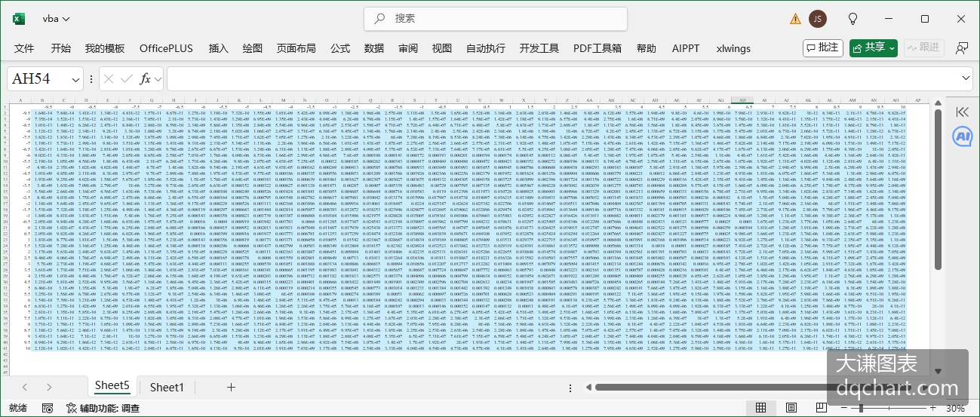
Task: Open the JS account avatar
Action: tap(816, 18)
